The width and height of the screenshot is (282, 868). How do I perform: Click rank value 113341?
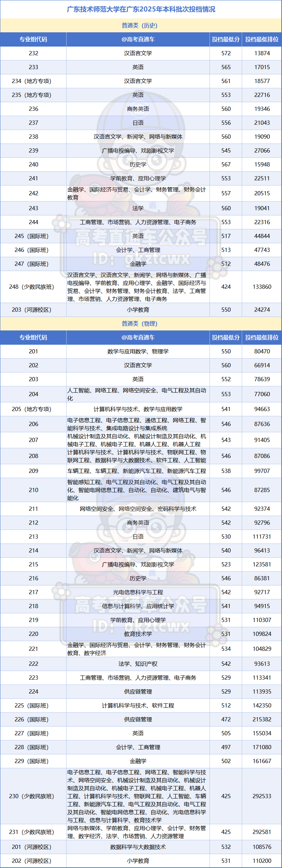coord(262,678)
